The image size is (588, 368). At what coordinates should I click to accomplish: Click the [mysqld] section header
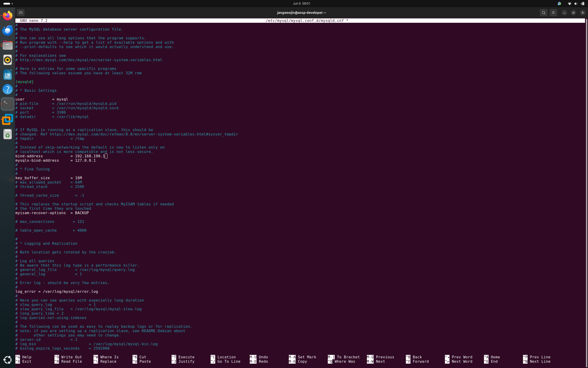[x=24, y=82]
